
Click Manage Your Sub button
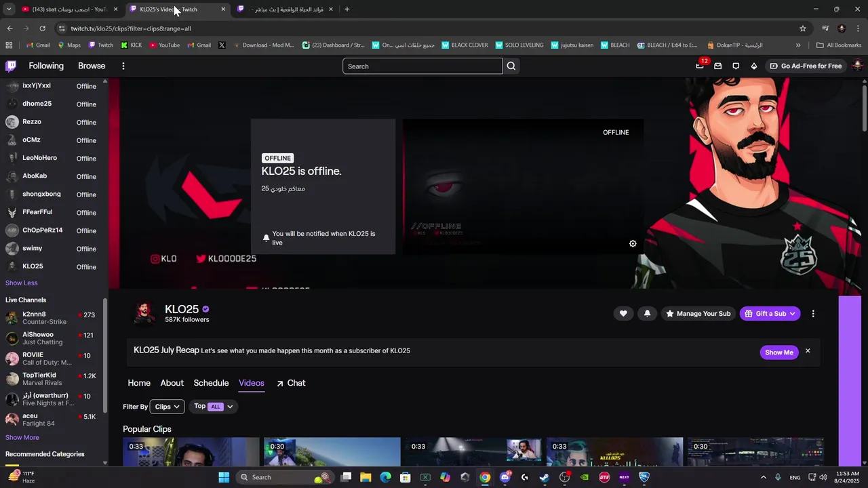pyautogui.click(x=697, y=313)
